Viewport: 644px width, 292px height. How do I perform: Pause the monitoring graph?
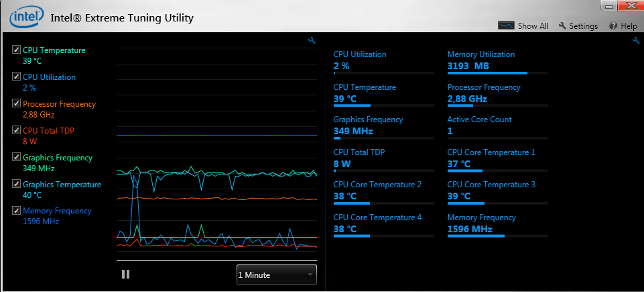(x=125, y=274)
